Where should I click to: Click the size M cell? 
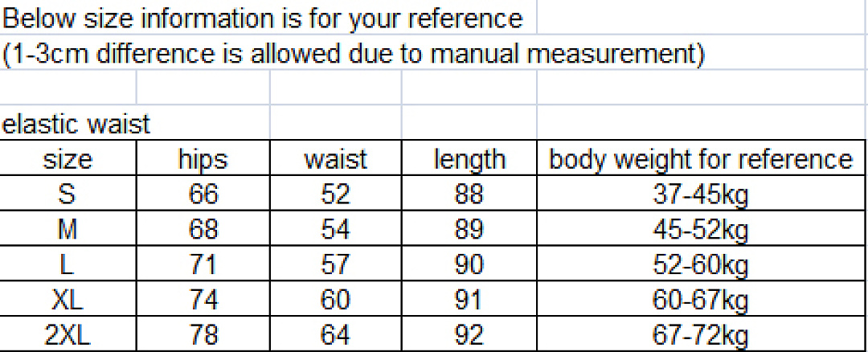pyautogui.click(x=68, y=228)
